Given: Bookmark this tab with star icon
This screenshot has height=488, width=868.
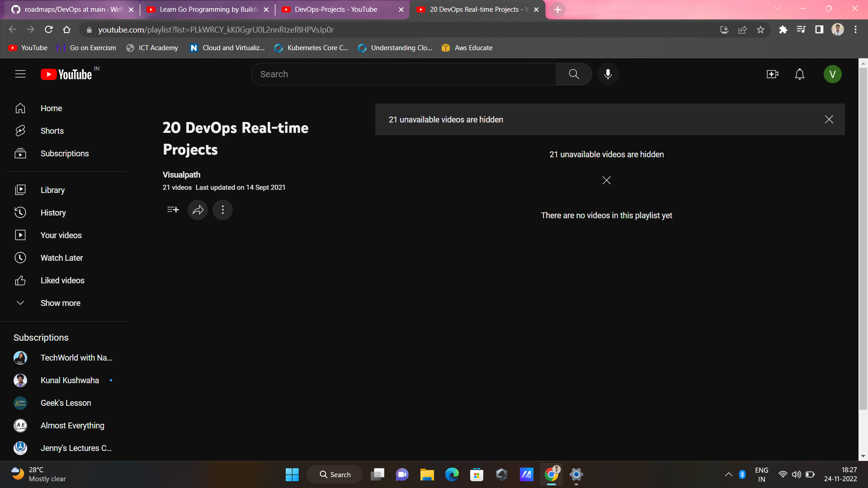Looking at the screenshot, I should [760, 30].
